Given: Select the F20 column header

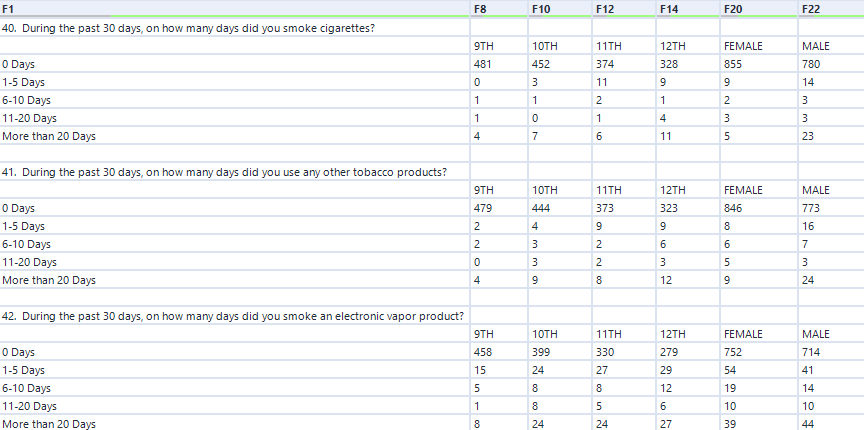Looking at the screenshot, I should (733, 8).
